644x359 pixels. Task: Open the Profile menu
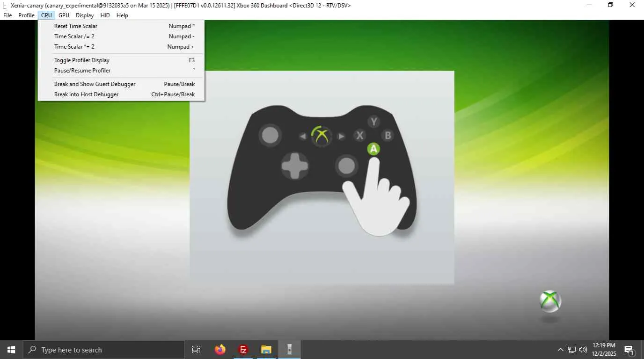tap(26, 15)
